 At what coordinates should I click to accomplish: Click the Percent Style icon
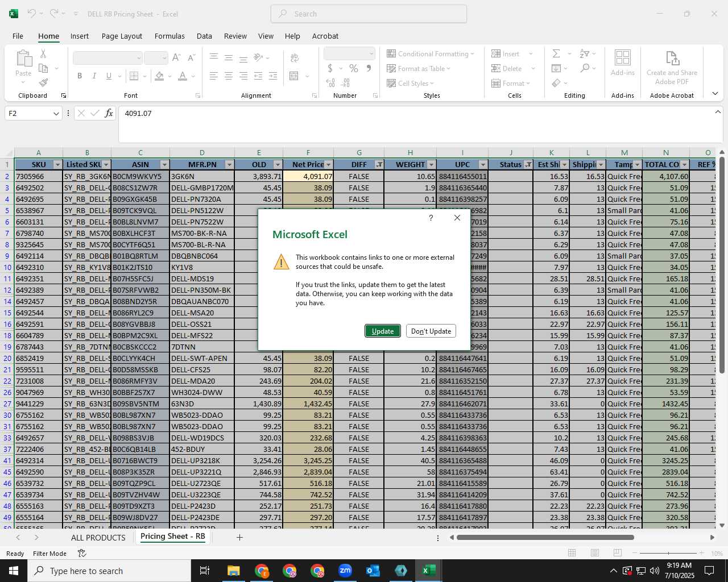click(x=354, y=68)
